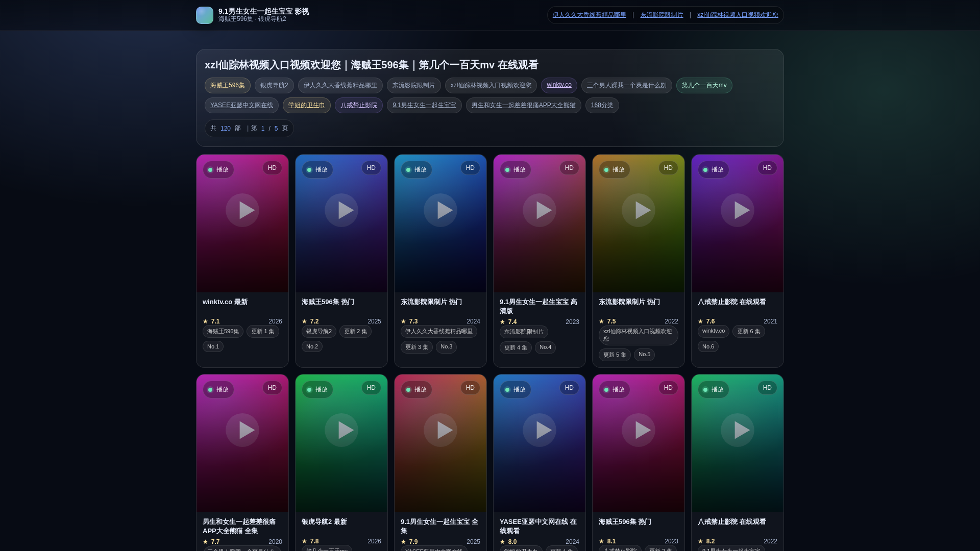Viewport: 980px width, 551px height.
Task: Open header link xzl仙踪林视频入口视频欢迎您
Action: coord(738,15)
